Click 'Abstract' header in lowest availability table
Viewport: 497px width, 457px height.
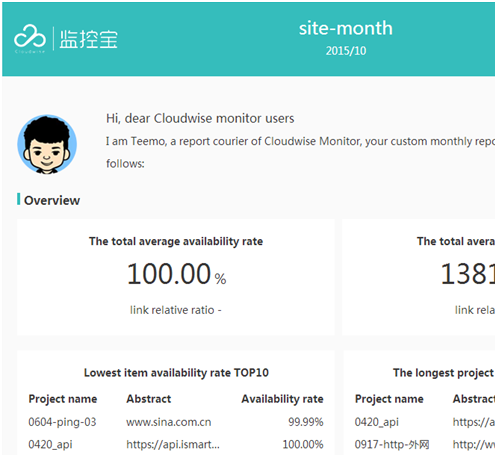pyautogui.click(x=149, y=399)
